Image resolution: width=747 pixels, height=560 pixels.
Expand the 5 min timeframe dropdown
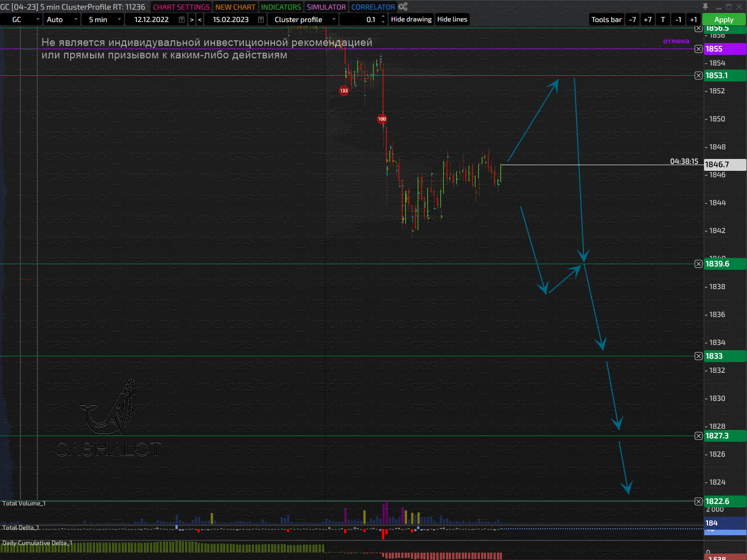pyautogui.click(x=103, y=19)
